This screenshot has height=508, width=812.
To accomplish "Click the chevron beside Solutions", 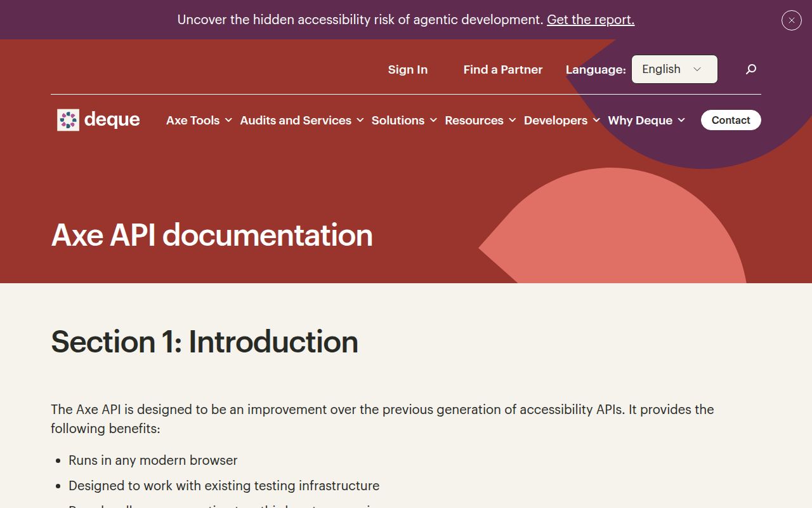I will (433, 120).
